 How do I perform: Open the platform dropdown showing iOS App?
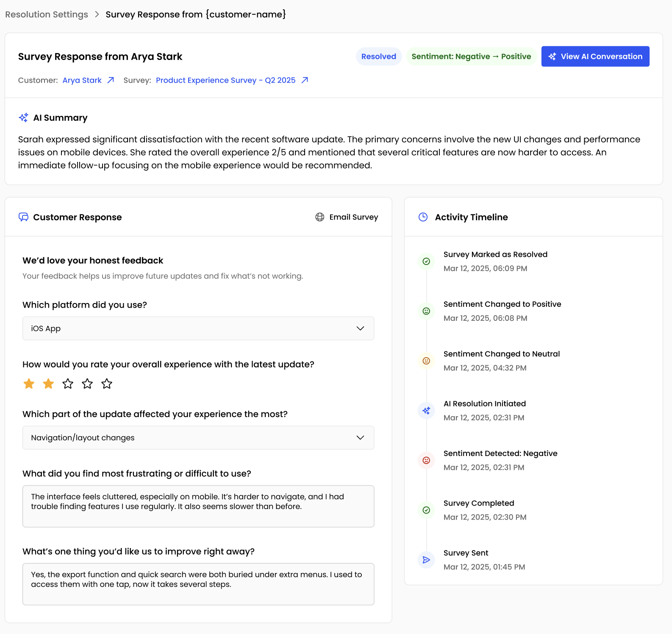tap(198, 328)
